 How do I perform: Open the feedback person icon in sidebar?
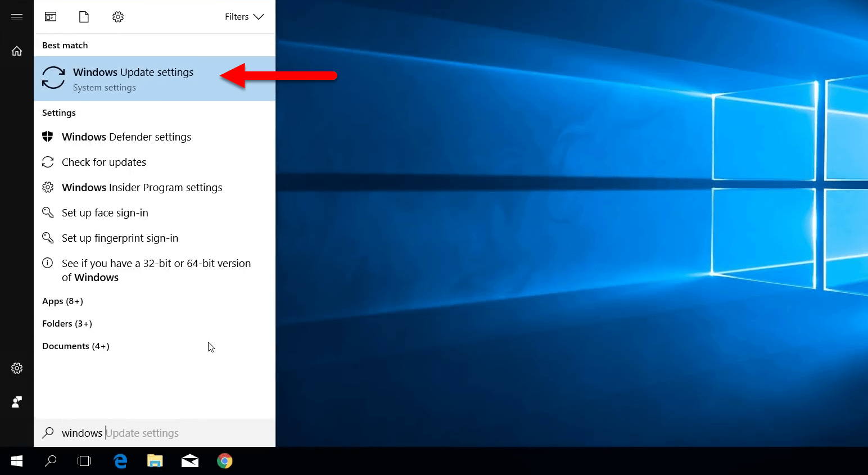point(17,402)
